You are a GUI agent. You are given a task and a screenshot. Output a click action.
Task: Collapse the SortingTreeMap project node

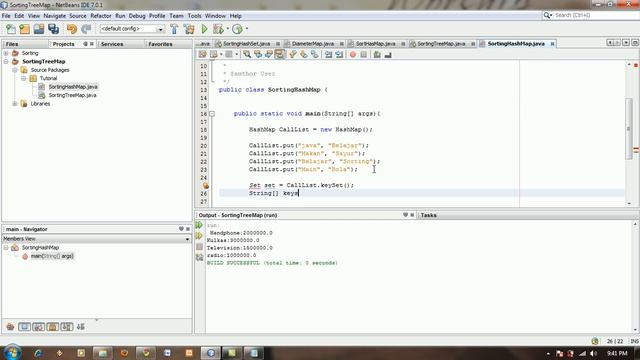(6, 62)
